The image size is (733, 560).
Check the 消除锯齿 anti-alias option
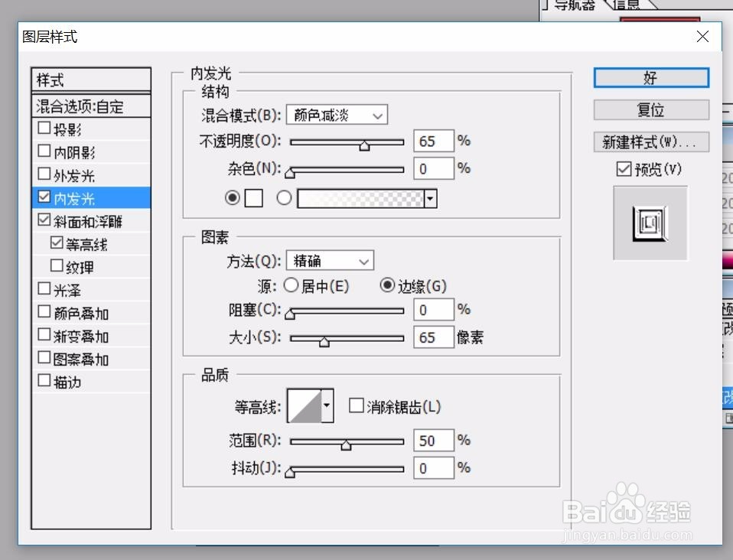click(357, 405)
